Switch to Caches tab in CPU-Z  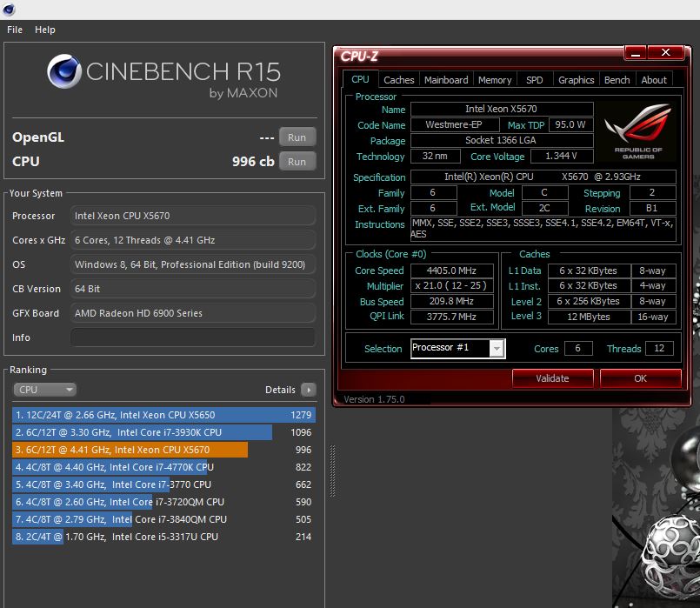398,80
